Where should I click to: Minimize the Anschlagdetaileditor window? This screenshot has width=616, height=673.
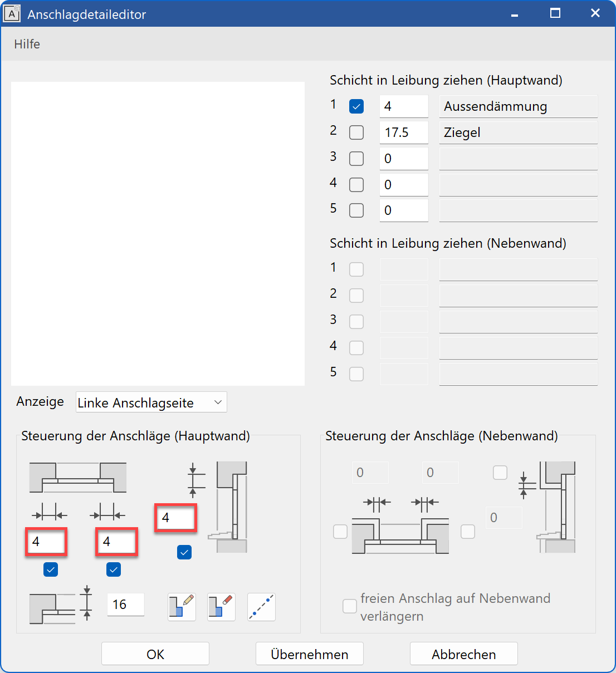point(515,14)
